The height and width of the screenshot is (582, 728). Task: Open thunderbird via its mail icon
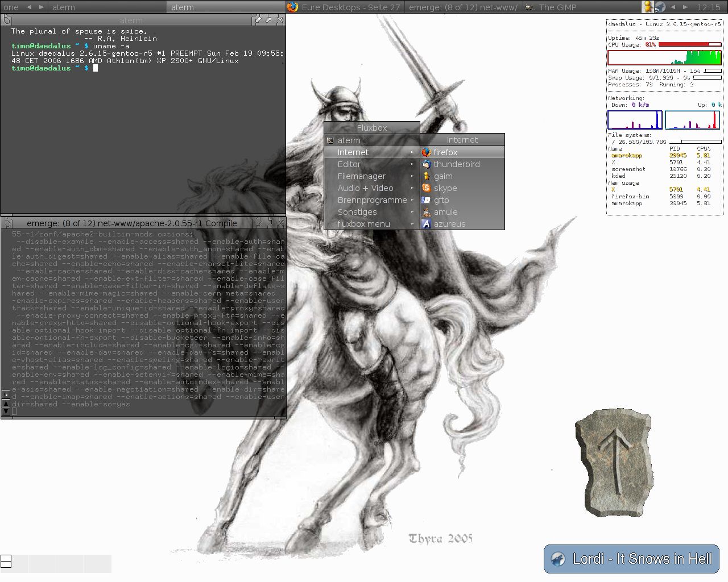[x=426, y=164]
